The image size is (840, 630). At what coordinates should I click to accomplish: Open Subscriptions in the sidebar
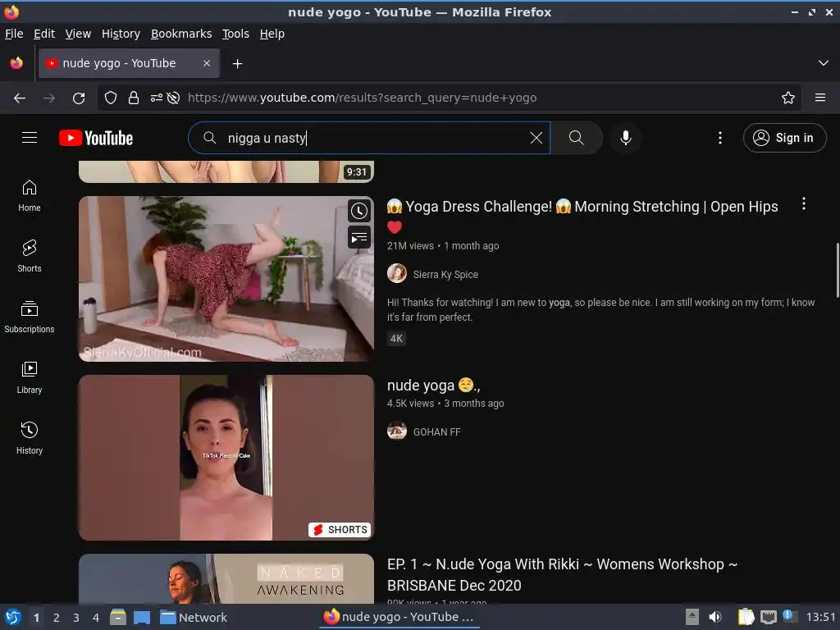30,317
